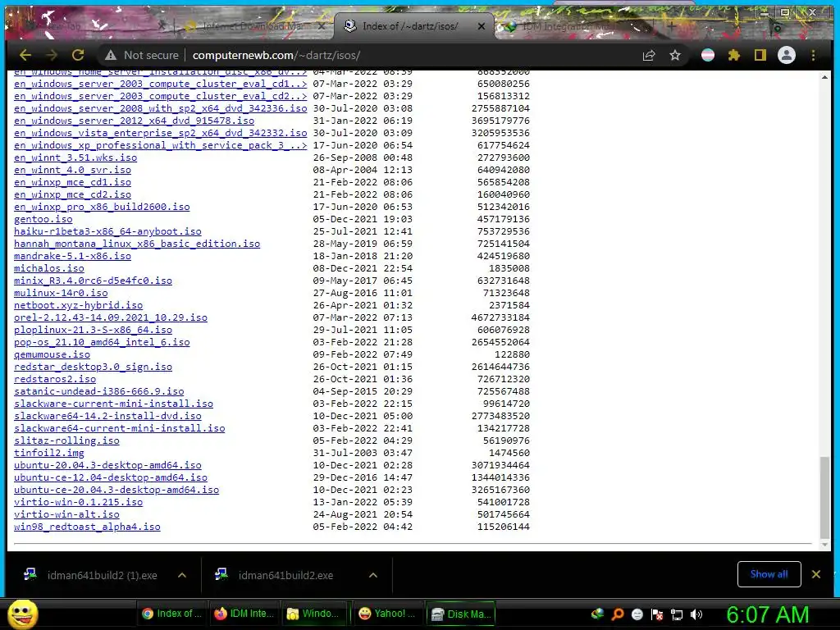Image resolution: width=840 pixels, height=630 pixels.
Task: Open the Extensions puzzle-piece menu
Action: tap(734, 55)
